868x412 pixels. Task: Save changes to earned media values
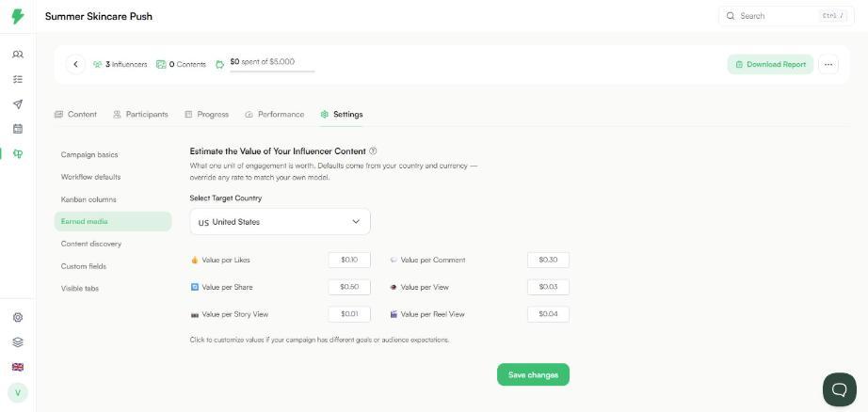click(x=533, y=375)
